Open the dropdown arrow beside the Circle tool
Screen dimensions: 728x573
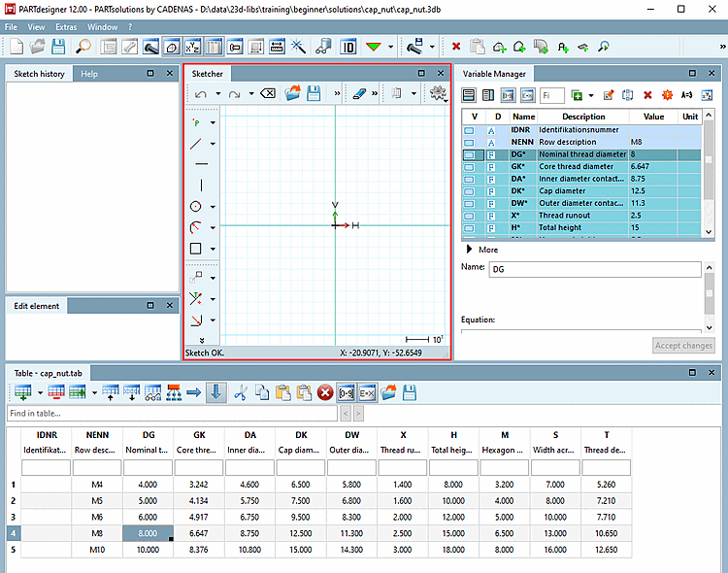pos(213,207)
